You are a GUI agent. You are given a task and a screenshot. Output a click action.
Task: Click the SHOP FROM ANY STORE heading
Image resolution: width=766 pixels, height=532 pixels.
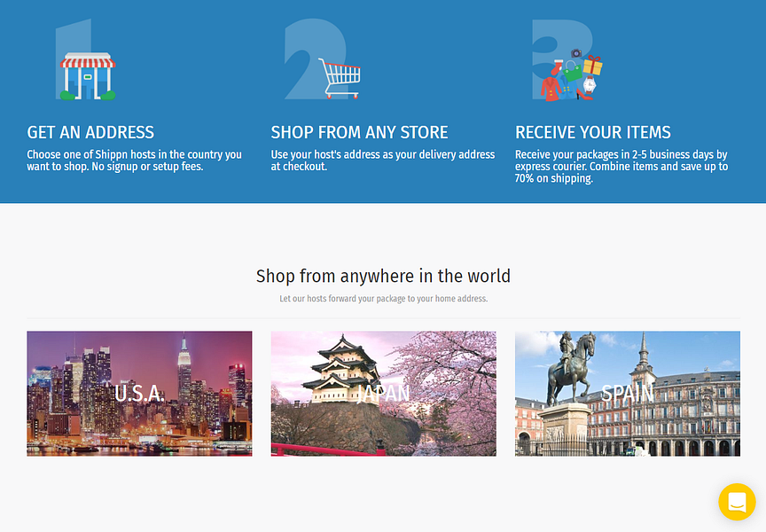(360, 132)
